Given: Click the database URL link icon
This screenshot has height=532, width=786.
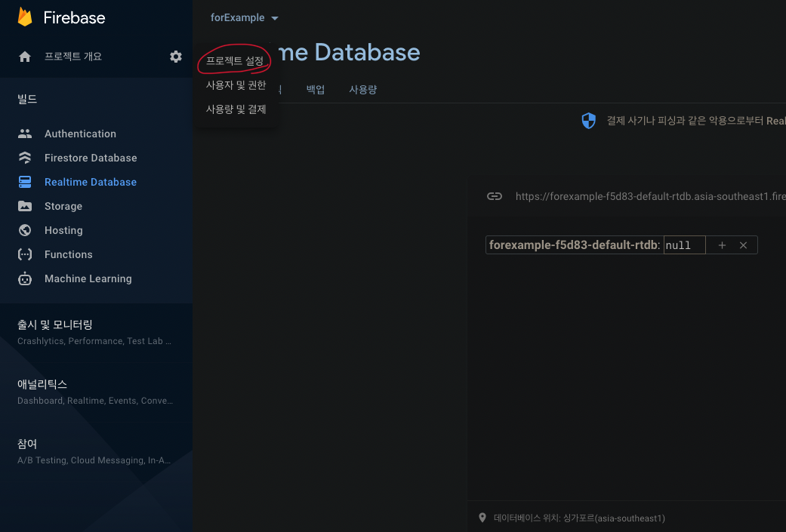Looking at the screenshot, I should coord(495,196).
